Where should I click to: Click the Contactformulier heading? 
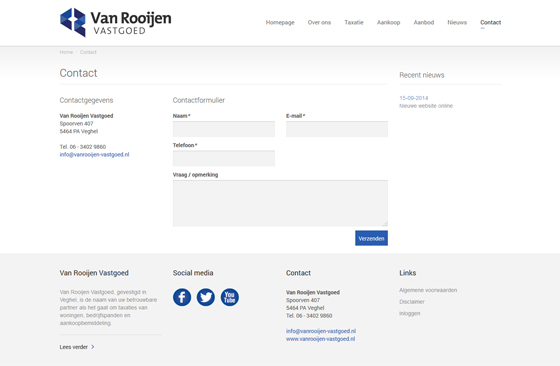point(199,100)
